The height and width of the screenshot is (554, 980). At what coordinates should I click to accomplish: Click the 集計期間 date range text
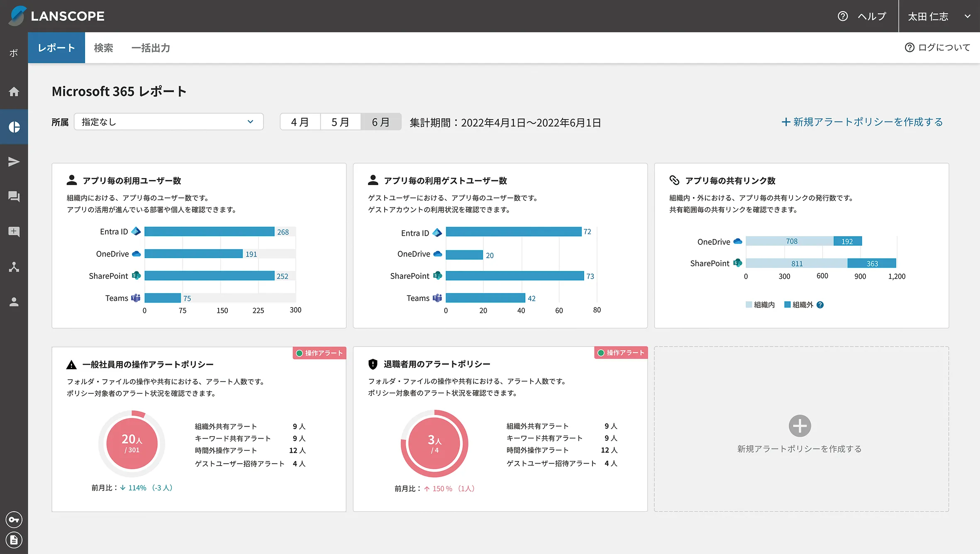505,123
